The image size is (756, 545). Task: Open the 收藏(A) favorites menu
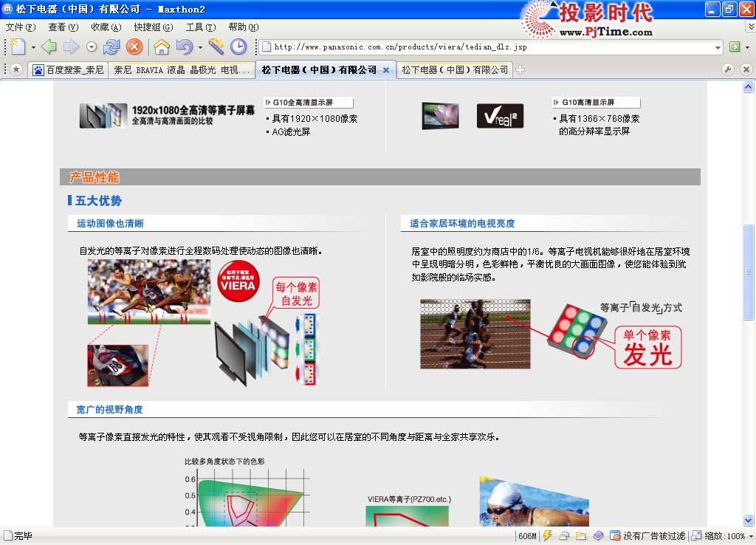[106, 27]
